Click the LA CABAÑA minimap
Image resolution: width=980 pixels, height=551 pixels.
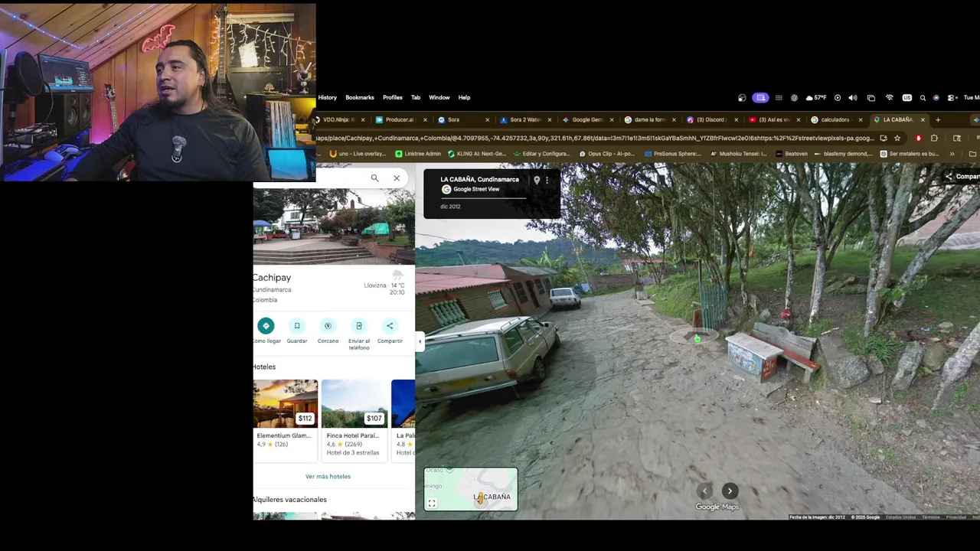click(x=471, y=489)
